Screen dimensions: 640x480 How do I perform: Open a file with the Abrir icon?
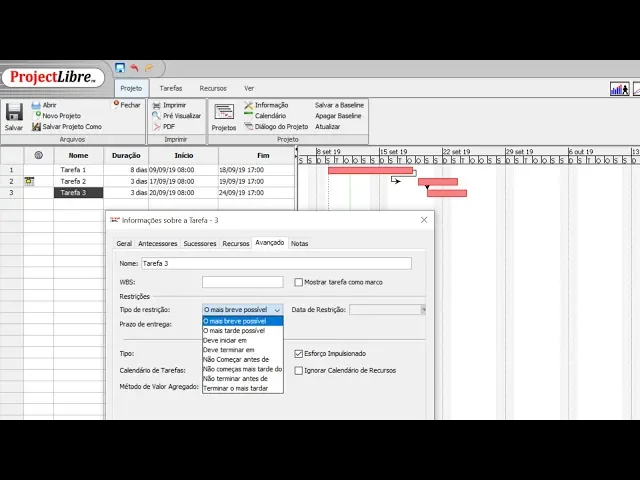(x=36, y=105)
